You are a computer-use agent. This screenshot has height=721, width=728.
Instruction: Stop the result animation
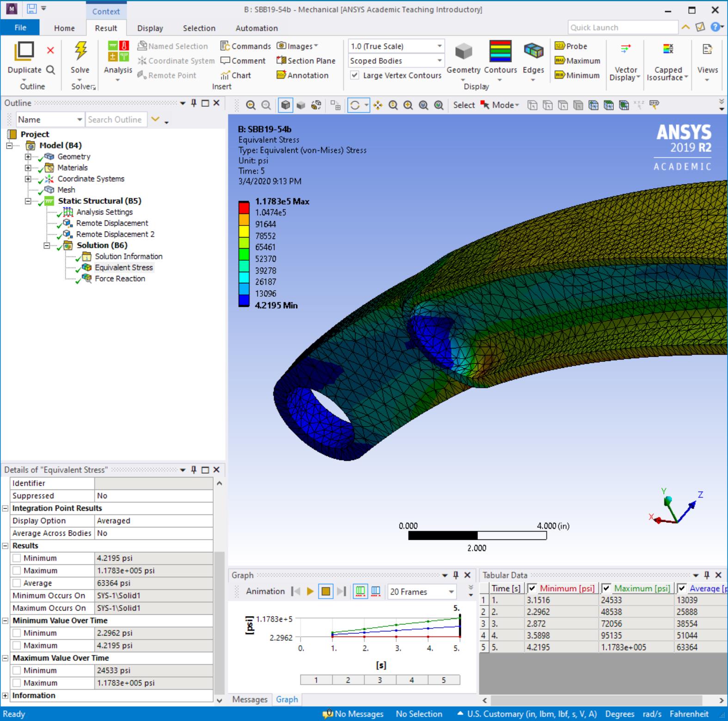[326, 591]
